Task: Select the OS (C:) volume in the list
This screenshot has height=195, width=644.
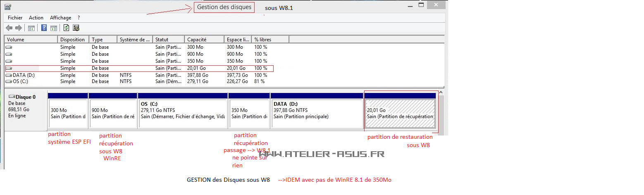Action: pyautogui.click(x=19, y=81)
